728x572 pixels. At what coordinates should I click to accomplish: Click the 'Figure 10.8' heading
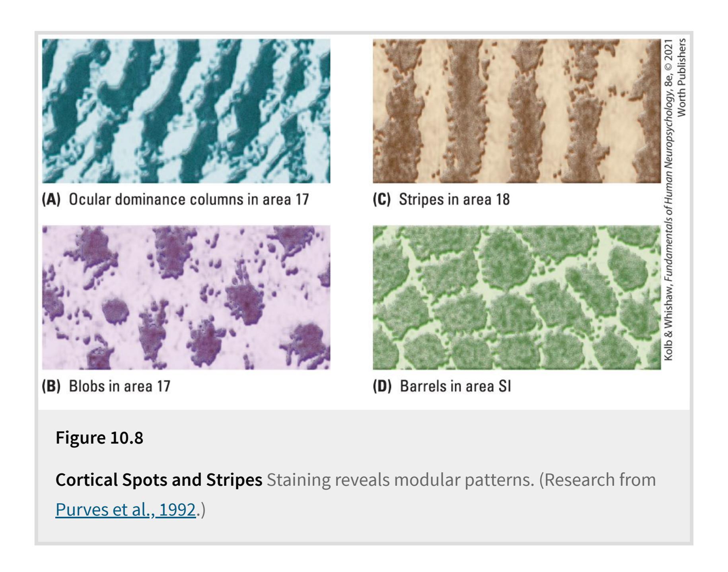[x=99, y=437]
